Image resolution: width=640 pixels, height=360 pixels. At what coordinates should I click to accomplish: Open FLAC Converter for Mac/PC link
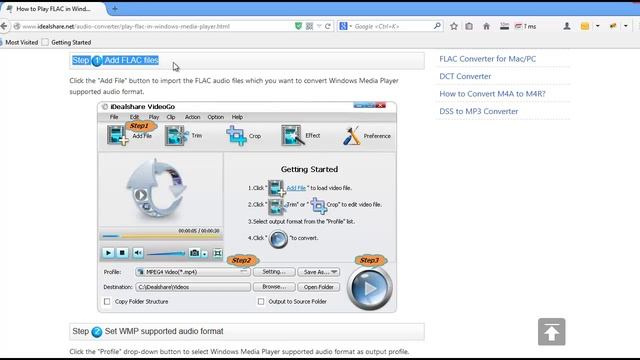[488, 59]
